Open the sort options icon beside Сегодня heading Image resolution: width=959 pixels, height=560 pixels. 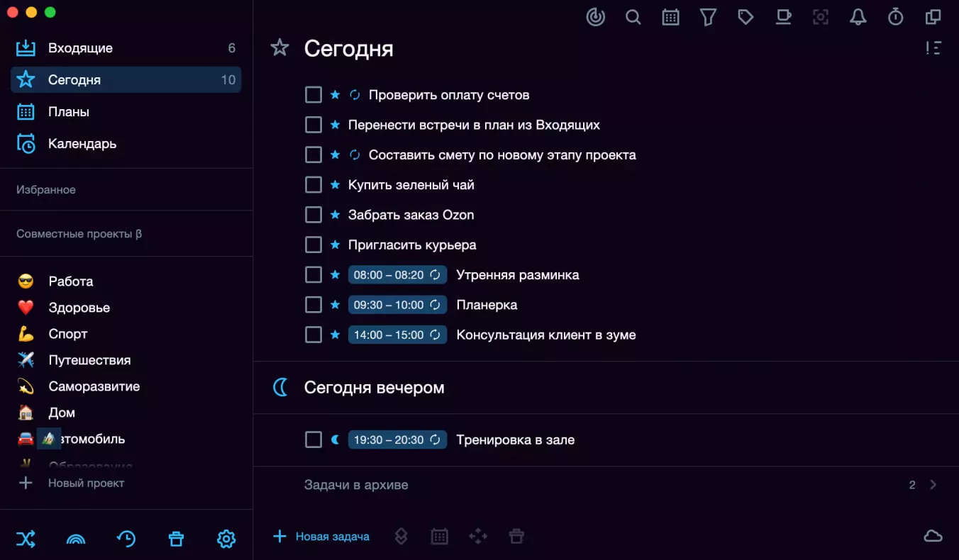point(933,48)
